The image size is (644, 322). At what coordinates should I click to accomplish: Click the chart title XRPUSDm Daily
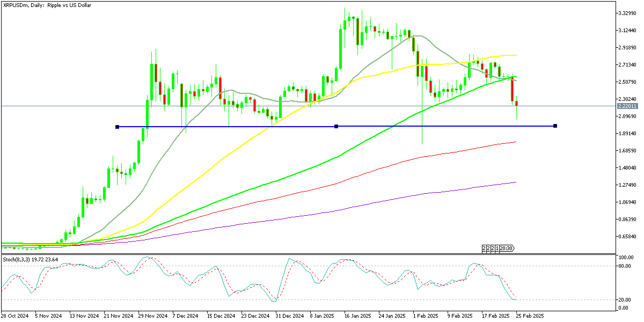48,5
